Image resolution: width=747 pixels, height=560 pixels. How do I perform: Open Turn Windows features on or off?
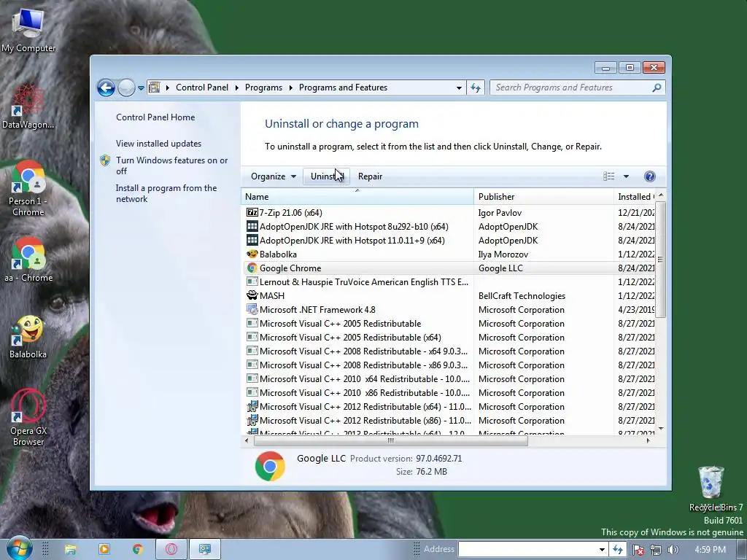[x=172, y=166]
